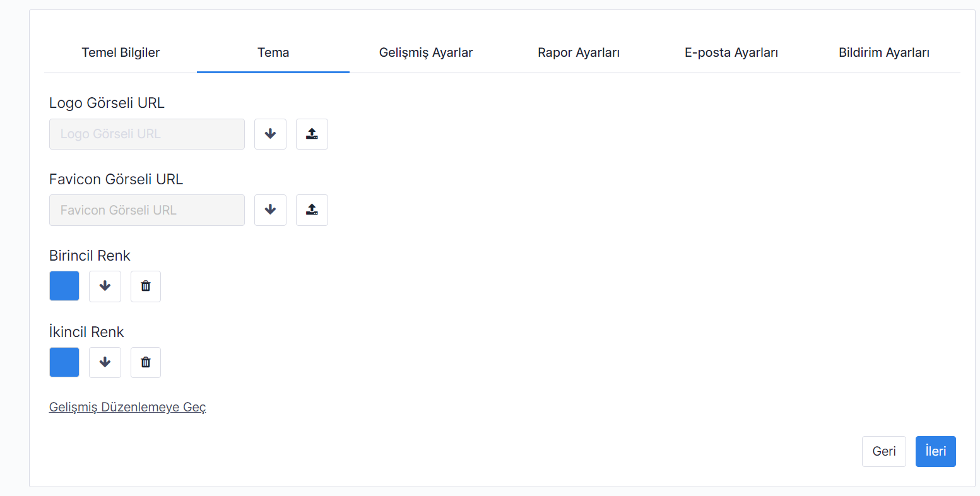Go to the Rapor Ayarları tab
Screen dimensions: 980x496
click(x=579, y=53)
